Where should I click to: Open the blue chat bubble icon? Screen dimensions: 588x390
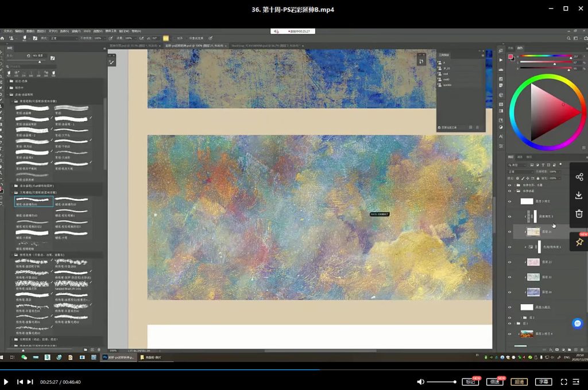pos(578,323)
